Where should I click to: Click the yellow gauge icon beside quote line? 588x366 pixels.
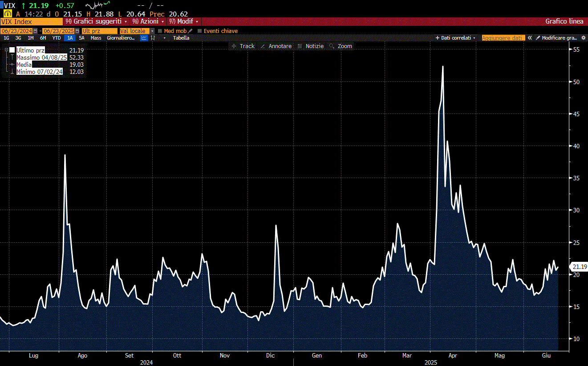tap(8, 14)
